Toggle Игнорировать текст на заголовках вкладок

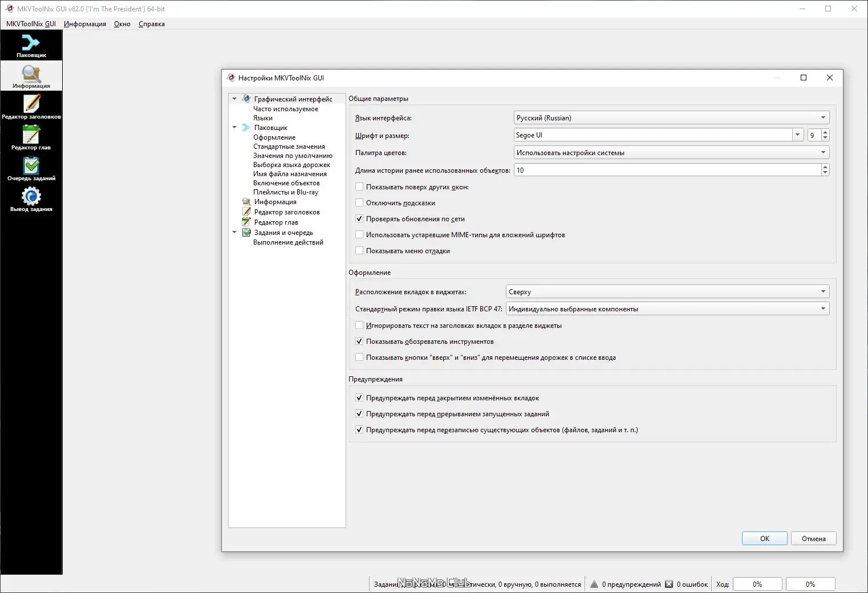coord(359,325)
